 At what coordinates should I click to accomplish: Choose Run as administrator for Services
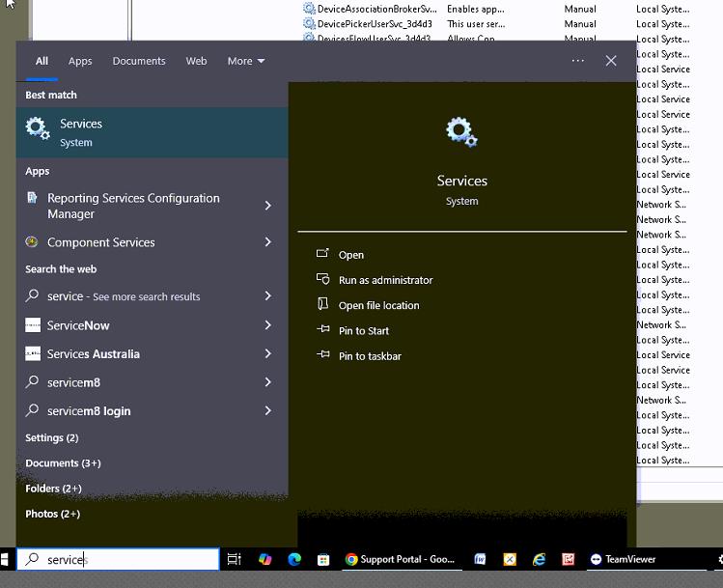click(385, 280)
